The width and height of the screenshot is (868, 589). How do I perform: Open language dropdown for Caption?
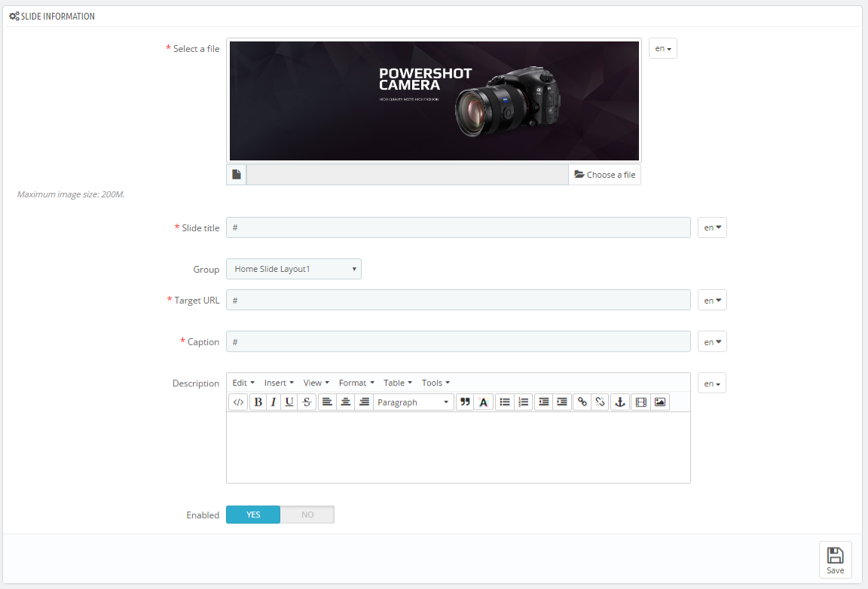[712, 341]
